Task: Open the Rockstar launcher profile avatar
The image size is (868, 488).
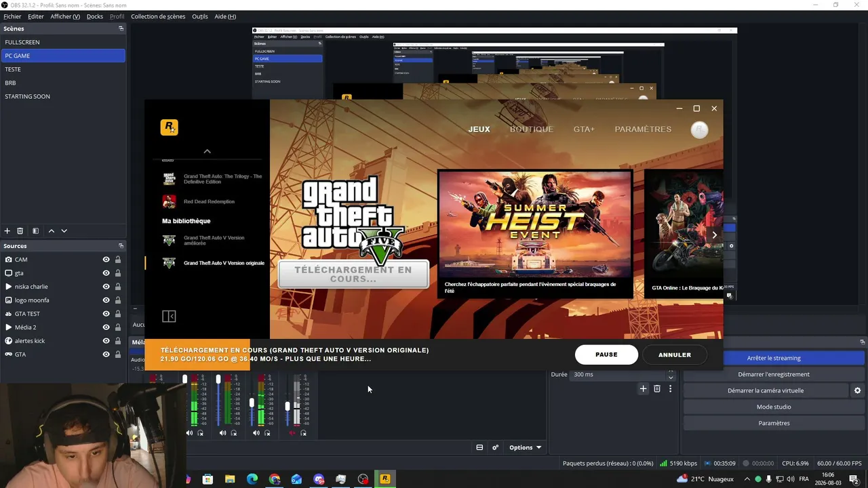Action: 699,129
